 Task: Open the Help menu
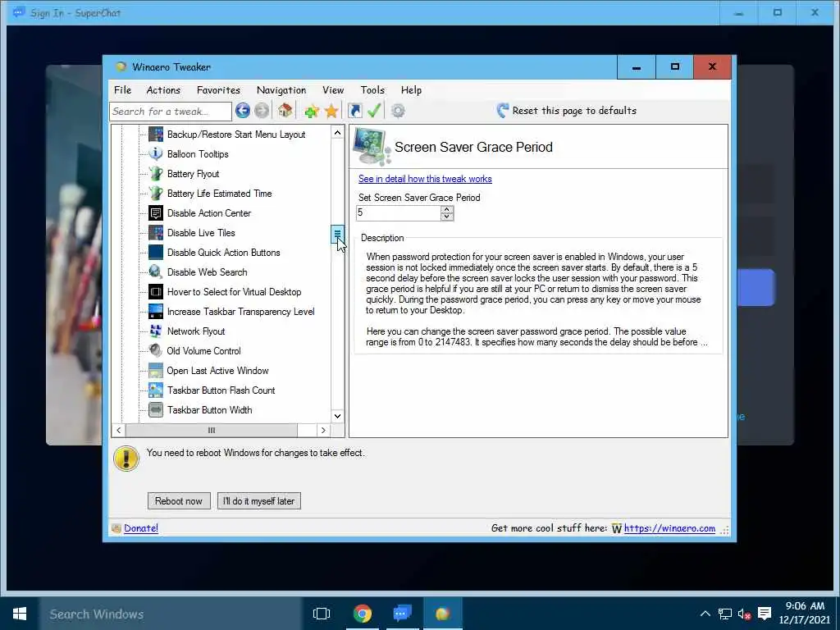(x=411, y=90)
